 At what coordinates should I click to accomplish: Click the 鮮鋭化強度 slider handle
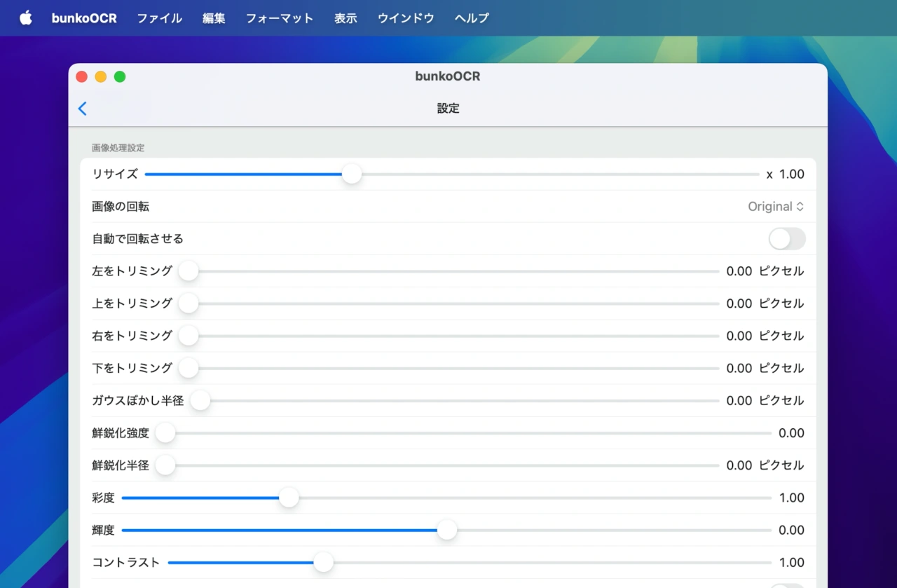165,432
